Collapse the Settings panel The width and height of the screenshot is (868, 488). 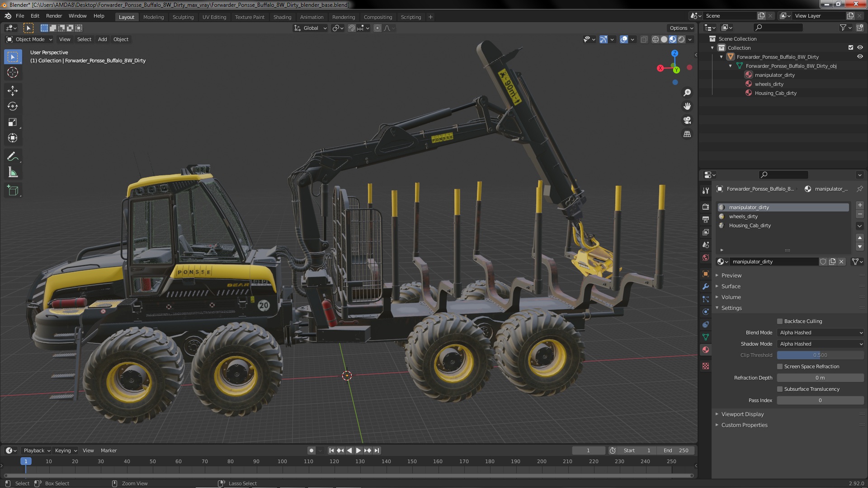(x=731, y=308)
